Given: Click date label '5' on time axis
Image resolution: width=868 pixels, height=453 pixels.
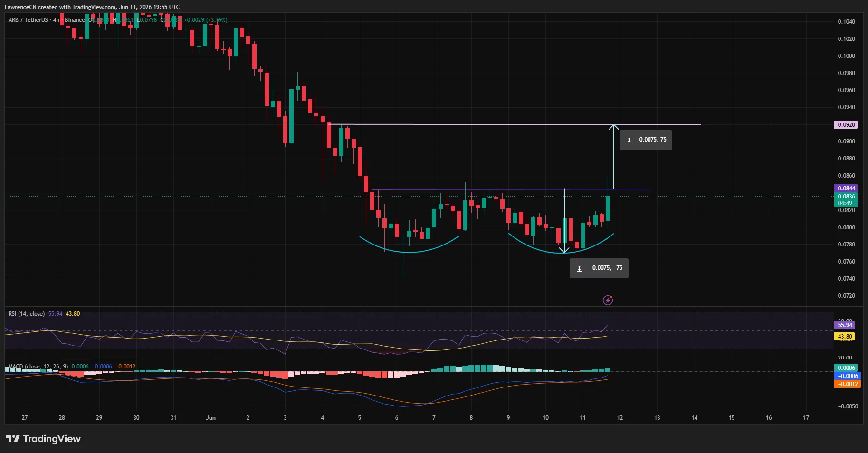Looking at the screenshot, I should tap(360, 418).
